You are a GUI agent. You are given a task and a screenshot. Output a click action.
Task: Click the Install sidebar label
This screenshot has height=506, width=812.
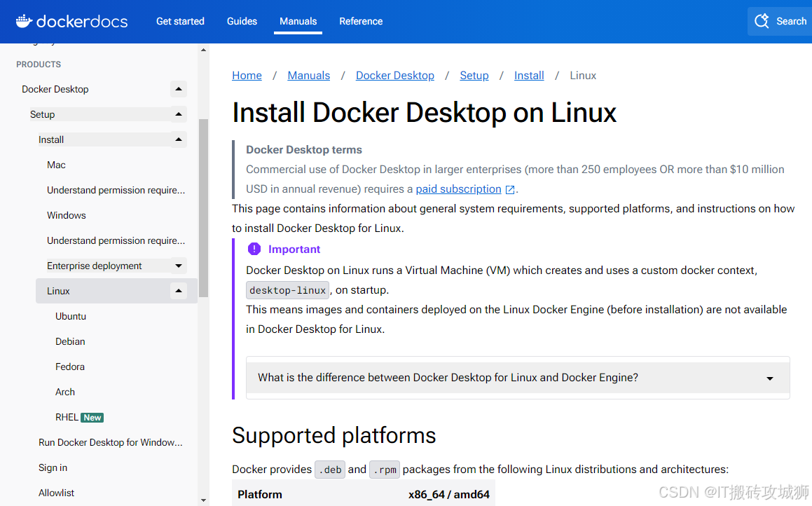pyautogui.click(x=51, y=140)
